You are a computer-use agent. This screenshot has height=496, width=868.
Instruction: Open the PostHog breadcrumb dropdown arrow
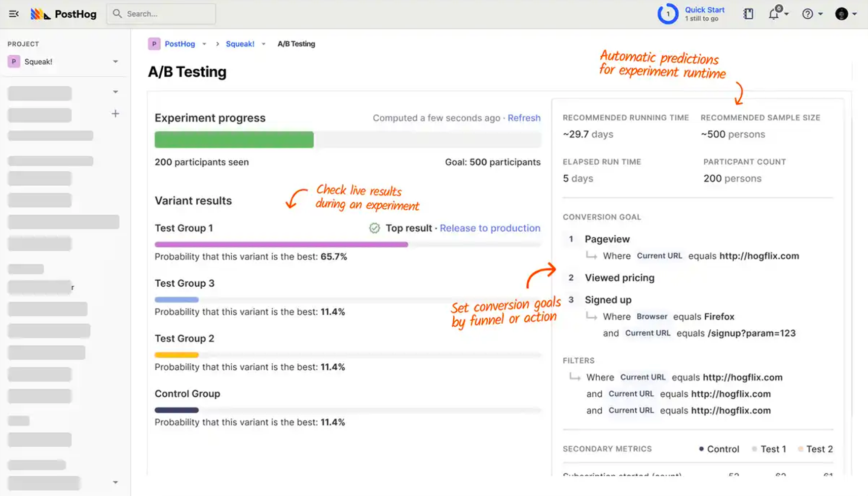[x=204, y=44]
